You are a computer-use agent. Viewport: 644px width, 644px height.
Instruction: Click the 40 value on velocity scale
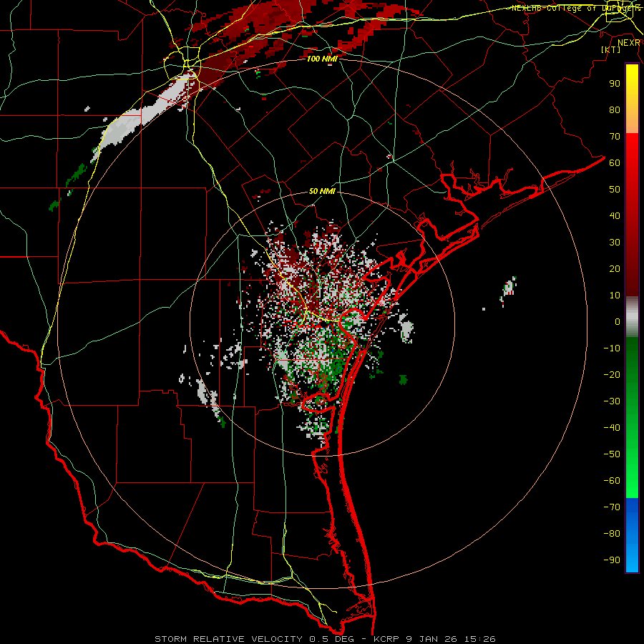point(615,216)
